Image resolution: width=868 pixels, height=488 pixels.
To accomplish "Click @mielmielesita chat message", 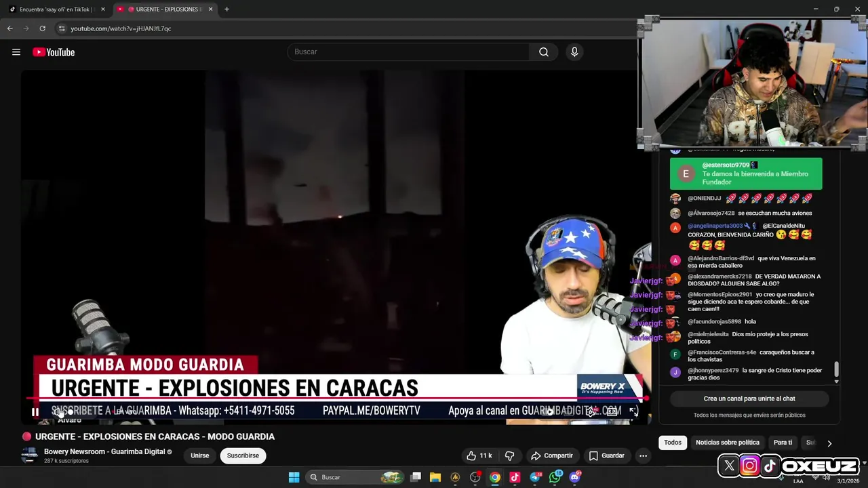I will click(746, 338).
